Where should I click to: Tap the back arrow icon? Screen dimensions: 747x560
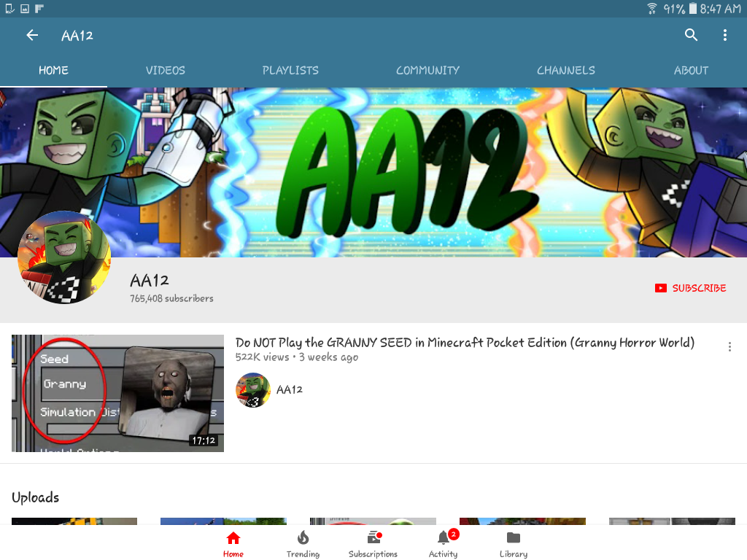[x=32, y=35]
